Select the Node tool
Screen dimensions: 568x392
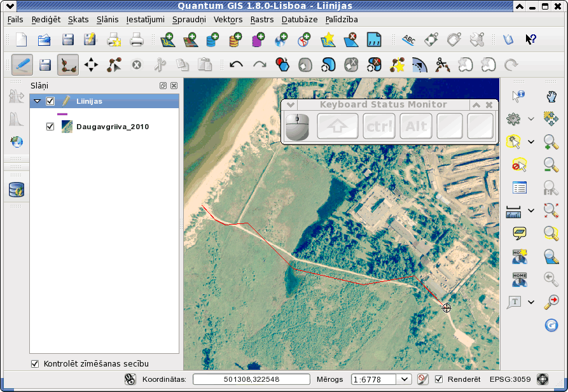coord(114,65)
